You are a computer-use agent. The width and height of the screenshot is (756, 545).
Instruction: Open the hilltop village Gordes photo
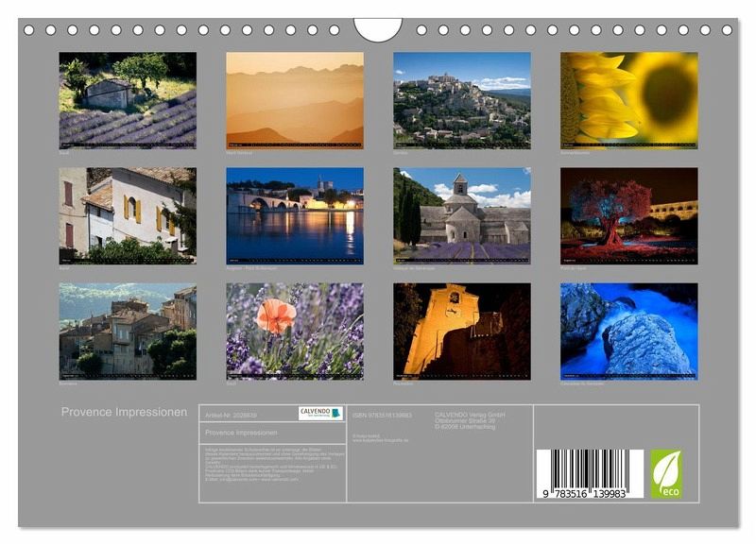tap(461, 99)
